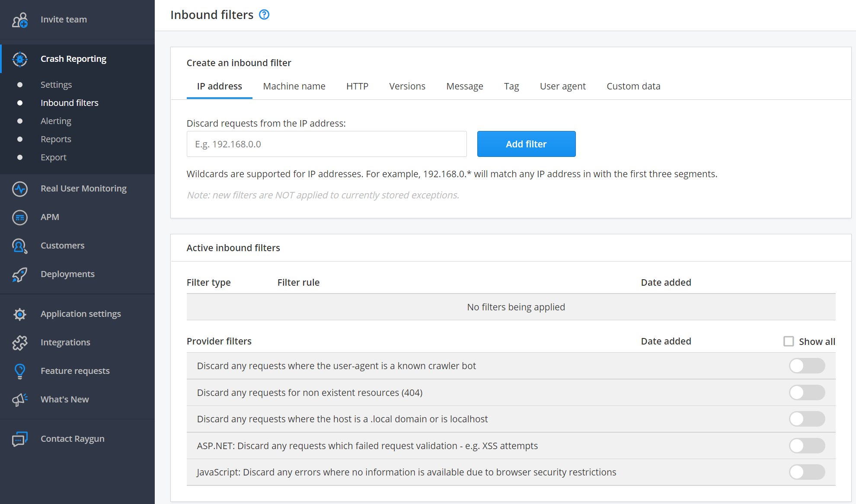856x504 pixels.
Task: Click the IP address input field
Action: pyautogui.click(x=327, y=144)
